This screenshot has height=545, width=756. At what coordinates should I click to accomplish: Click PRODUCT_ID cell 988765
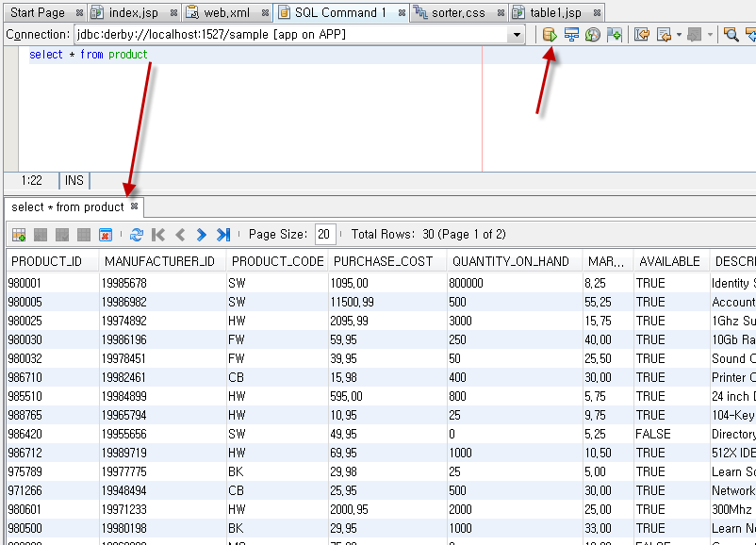53,415
